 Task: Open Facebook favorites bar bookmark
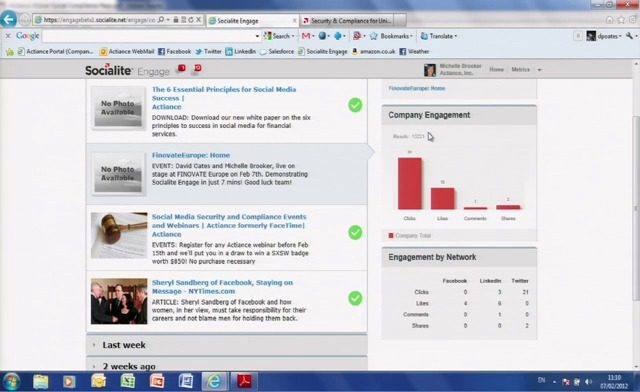click(174, 51)
